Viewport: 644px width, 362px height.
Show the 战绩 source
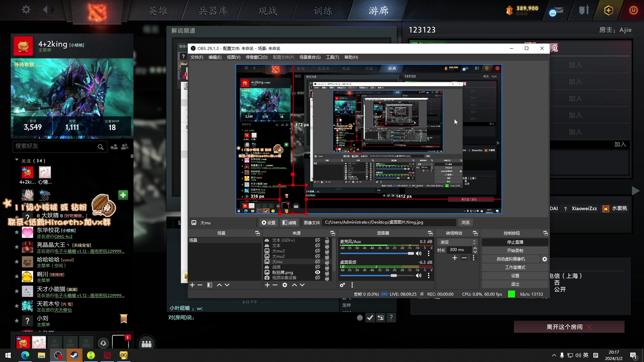coord(317,267)
